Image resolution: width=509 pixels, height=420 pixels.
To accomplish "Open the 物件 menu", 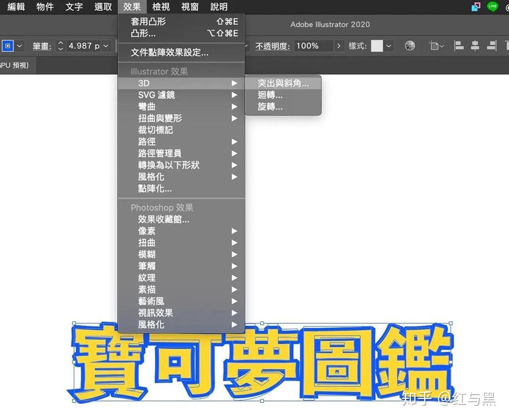I will [45, 7].
